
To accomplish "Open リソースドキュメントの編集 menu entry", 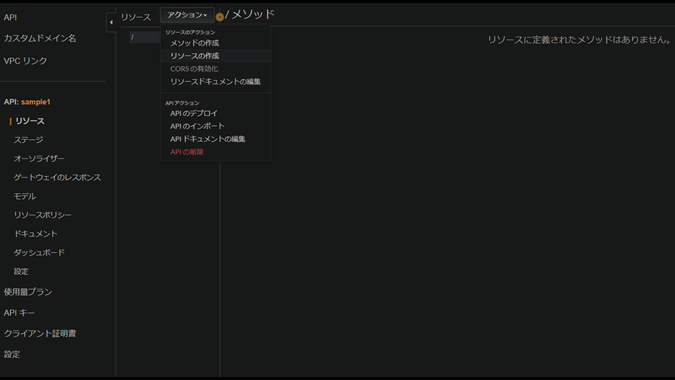I will tap(215, 82).
